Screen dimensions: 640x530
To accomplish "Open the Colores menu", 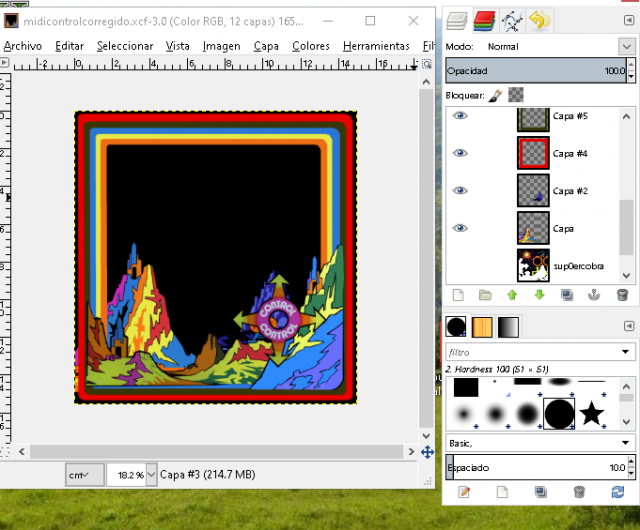I will pos(311,46).
